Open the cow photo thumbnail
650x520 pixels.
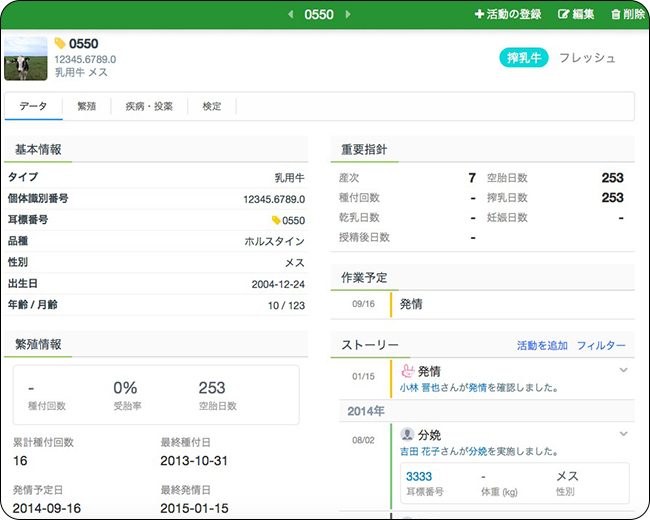(x=26, y=59)
